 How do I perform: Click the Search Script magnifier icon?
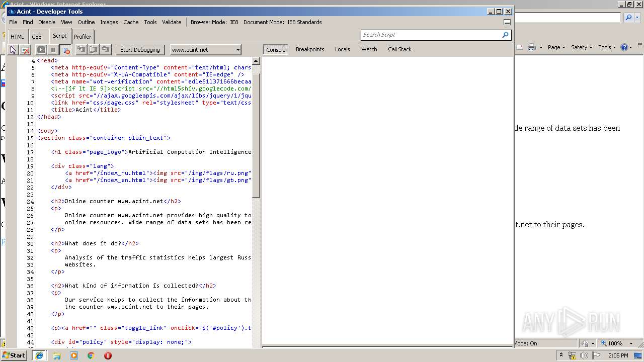point(505,35)
